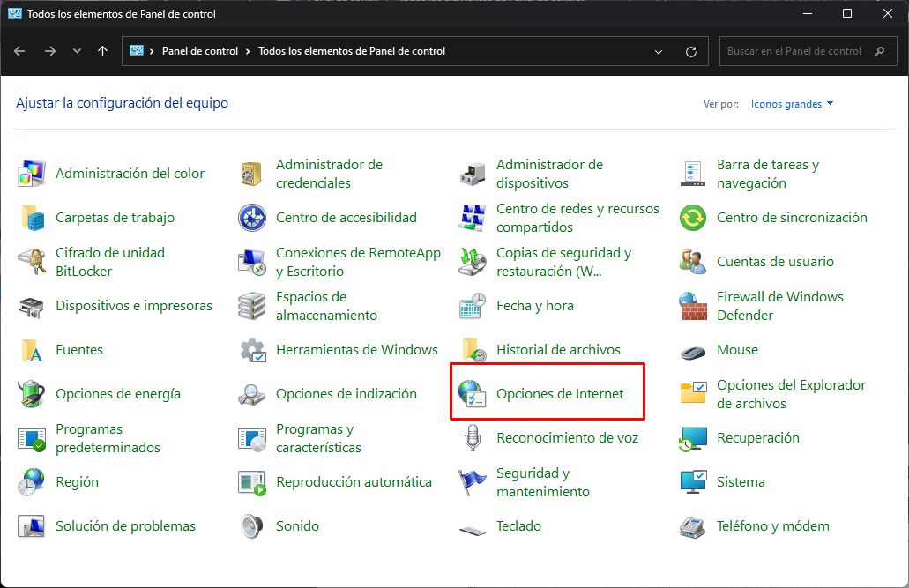Click the Dispositivos e impresoras text link
Viewport: 909px width, 588px height.
[x=134, y=306]
